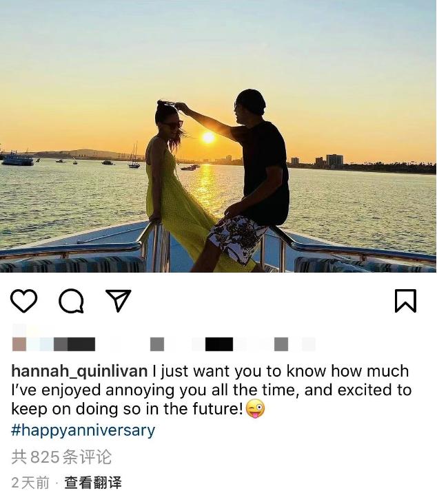The image size is (437, 504).
Task: View all 825 comments
Action: click(x=61, y=456)
